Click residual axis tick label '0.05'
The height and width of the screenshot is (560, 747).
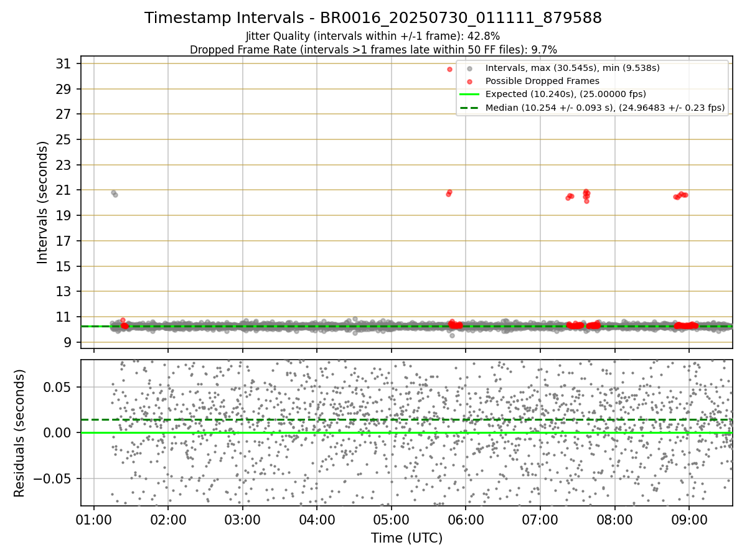pos(57,387)
